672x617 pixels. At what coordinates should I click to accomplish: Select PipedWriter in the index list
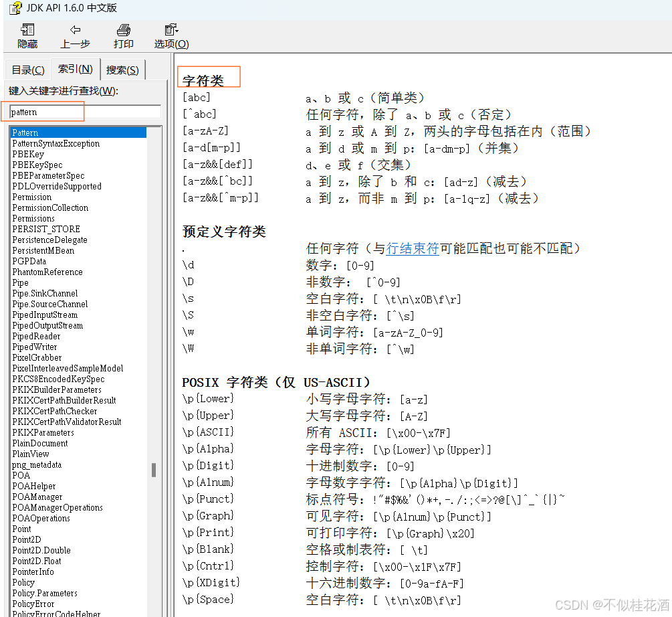pyautogui.click(x=34, y=347)
